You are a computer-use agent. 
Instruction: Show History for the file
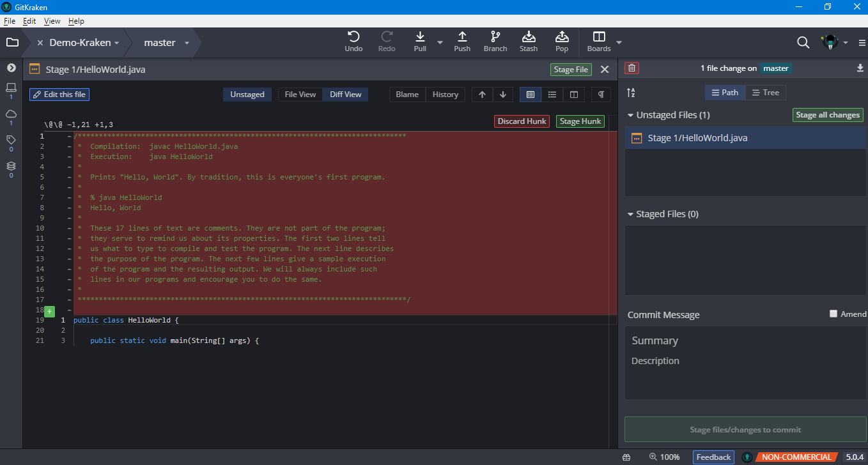click(445, 95)
